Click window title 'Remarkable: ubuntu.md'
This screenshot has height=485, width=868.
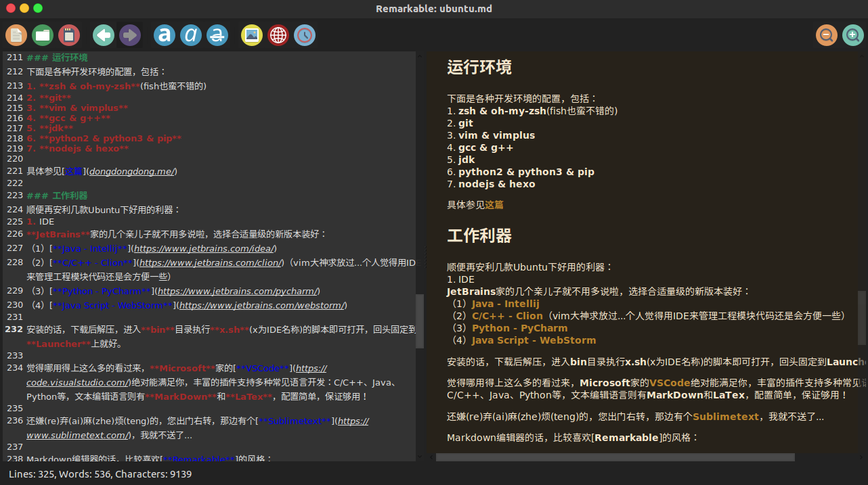(x=434, y=9)
